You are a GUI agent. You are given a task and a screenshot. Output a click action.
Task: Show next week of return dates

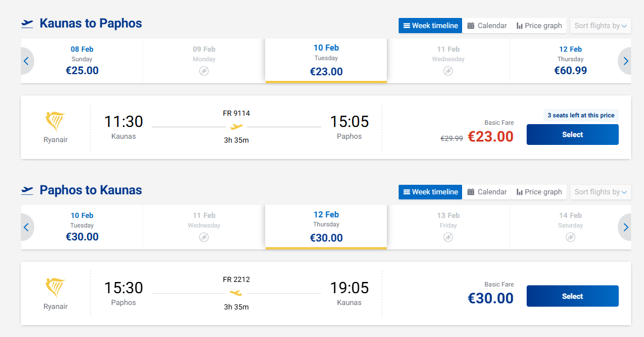[x=627, y=227]
